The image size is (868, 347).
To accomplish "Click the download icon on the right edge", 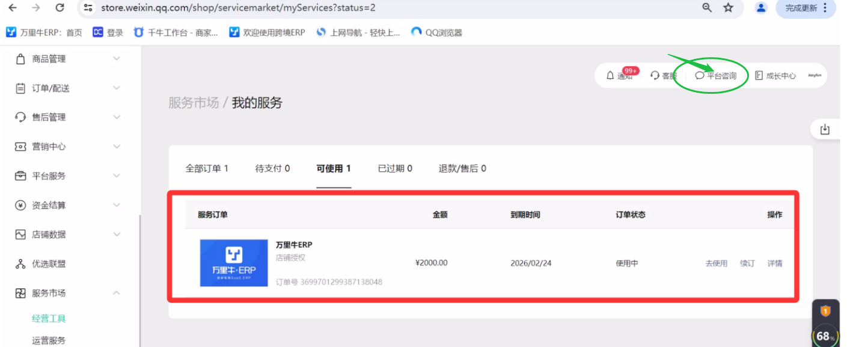I will coord(825,129).
